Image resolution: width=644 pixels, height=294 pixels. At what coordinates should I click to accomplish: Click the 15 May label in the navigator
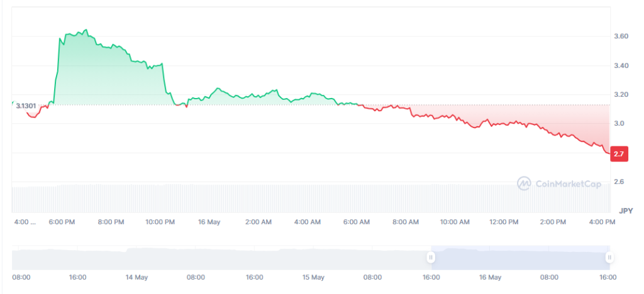click(313, 277)
